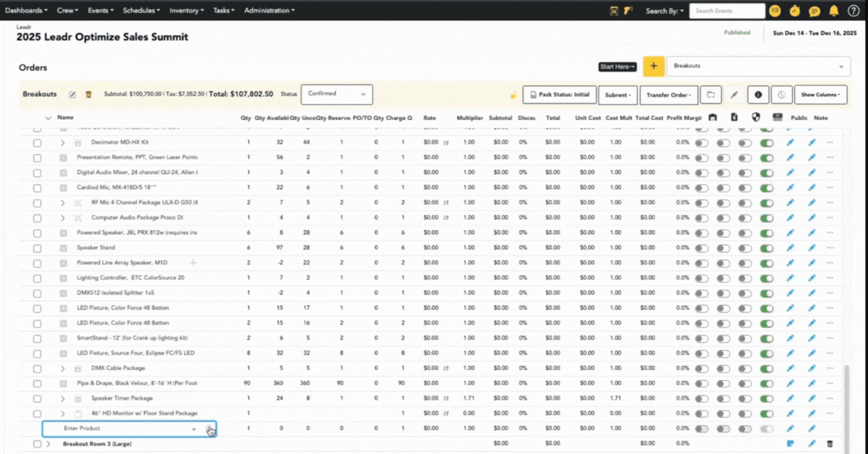Viewport: 868px width, 454px height.
Task: Click the help question mark icon
Action: [x=853, y=11]
